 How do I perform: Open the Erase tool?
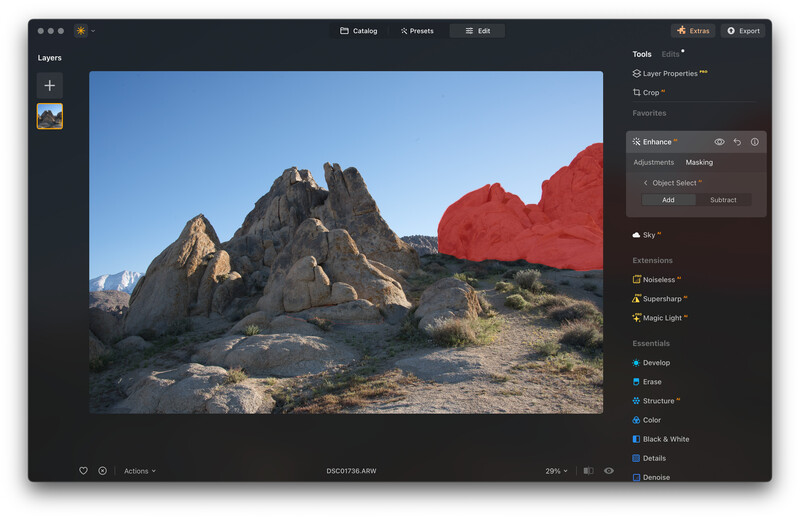tap(647, 382)
